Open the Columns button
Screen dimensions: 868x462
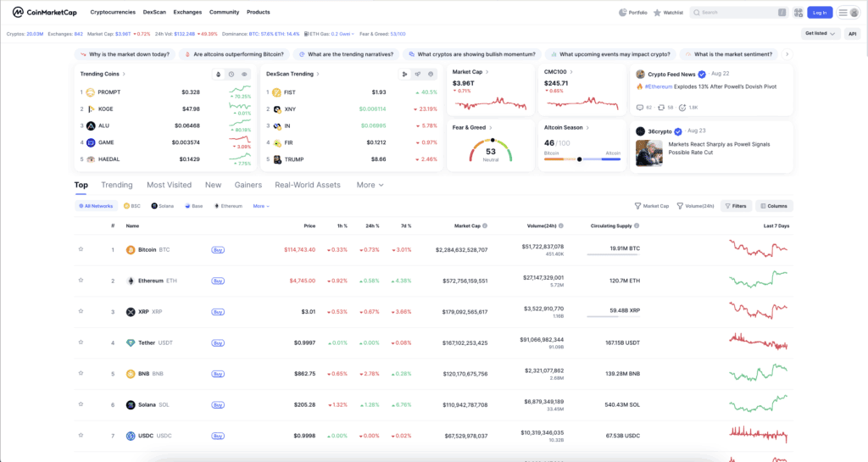(x=774, y=206)
